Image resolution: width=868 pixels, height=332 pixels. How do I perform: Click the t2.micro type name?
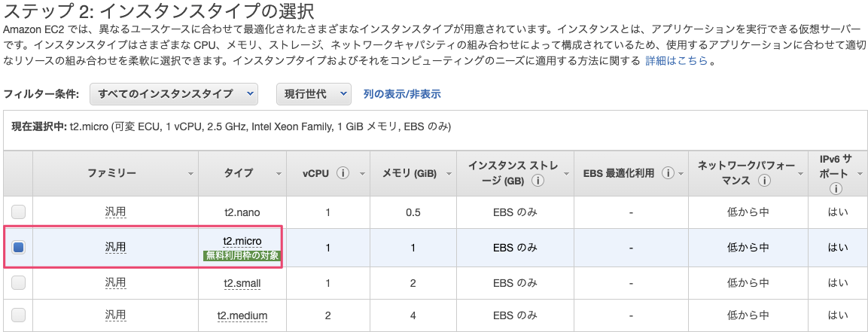(x=242, y=241)
